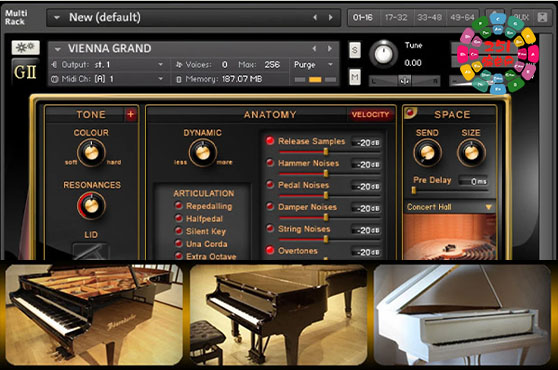Click the Tune 0.00 value
558x370 pixels.
[x=413, y=63]
